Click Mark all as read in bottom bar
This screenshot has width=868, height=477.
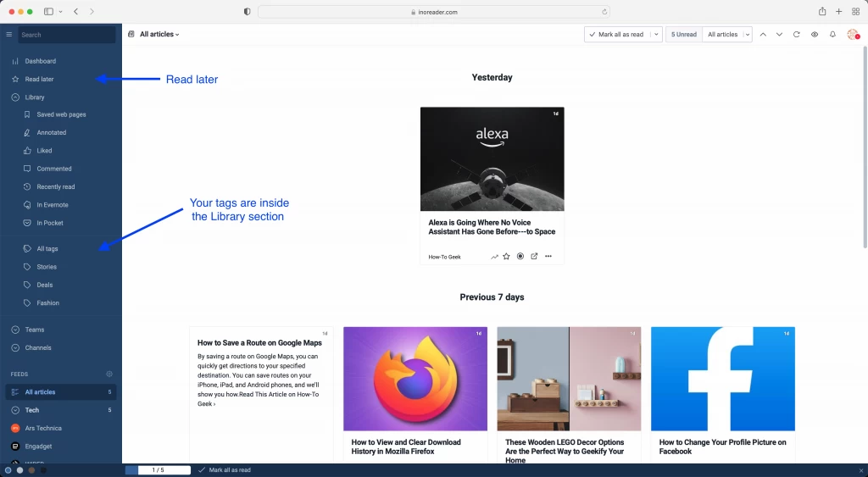click(x=225, y=470)
